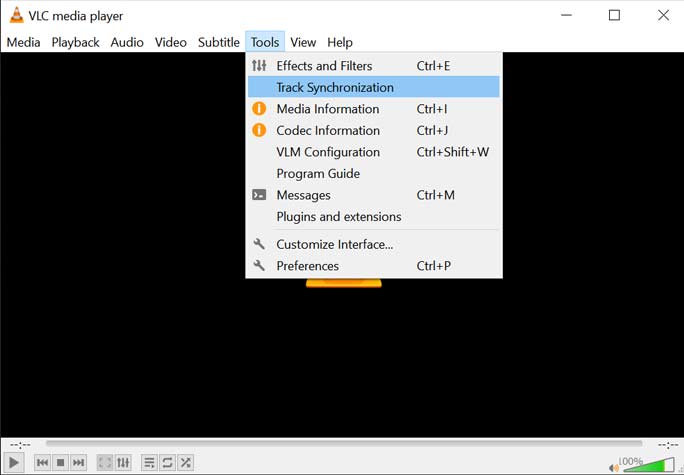Open Effects and Filters
Viewport: 684px width, 475px height.
click(324, 66)
